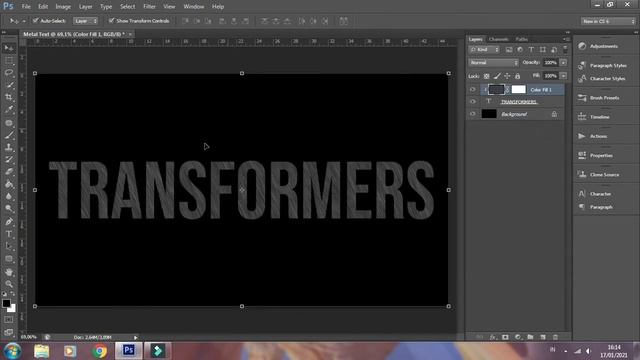Open the Brush Presets panel icon

click(582, 98)
